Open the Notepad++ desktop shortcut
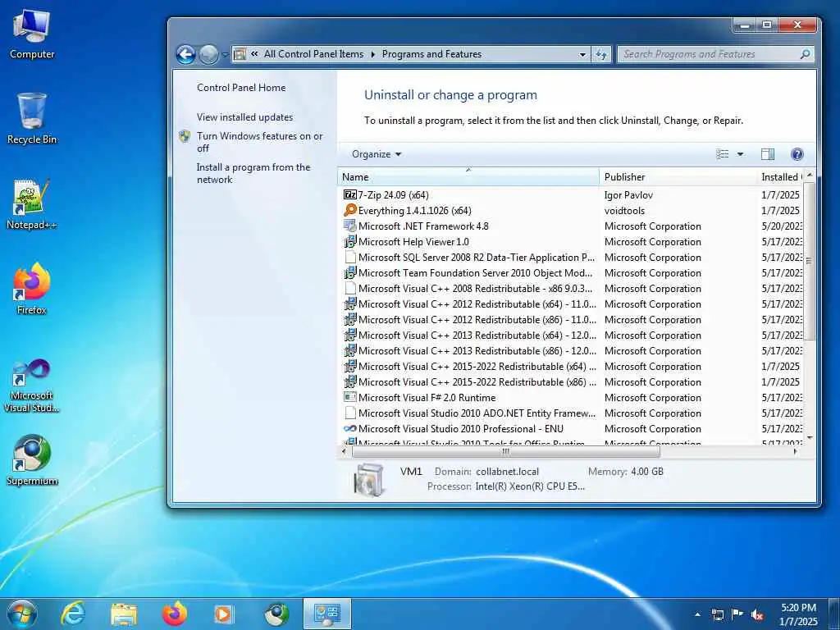The image size is (840, 630). click(x=32, y=204)
